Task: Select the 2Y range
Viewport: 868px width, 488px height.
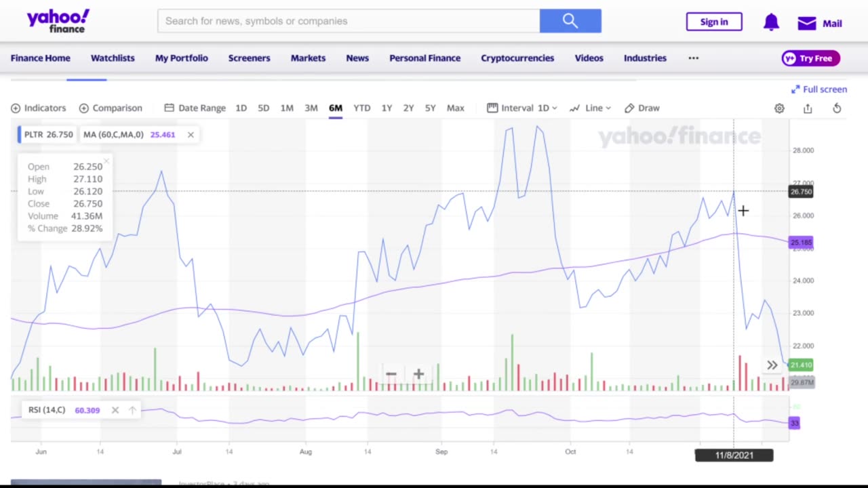Action: coord(408,108)
